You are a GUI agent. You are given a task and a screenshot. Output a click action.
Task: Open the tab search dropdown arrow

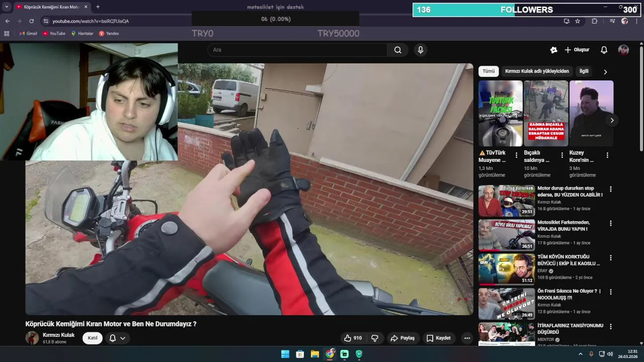pos(7,7)
